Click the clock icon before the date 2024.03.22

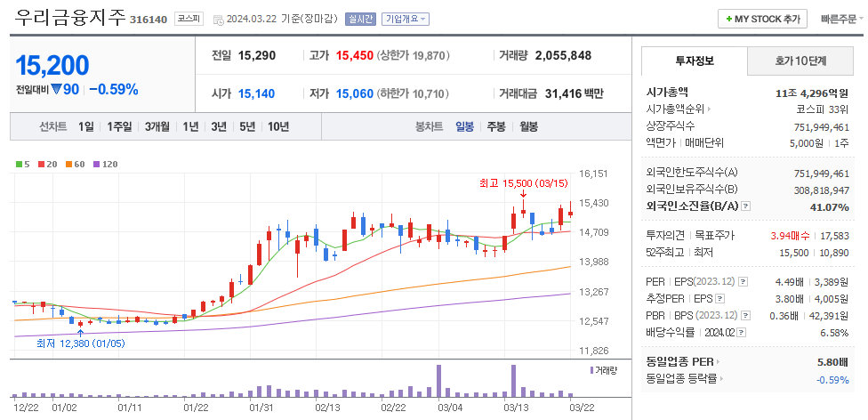[218, 20]
